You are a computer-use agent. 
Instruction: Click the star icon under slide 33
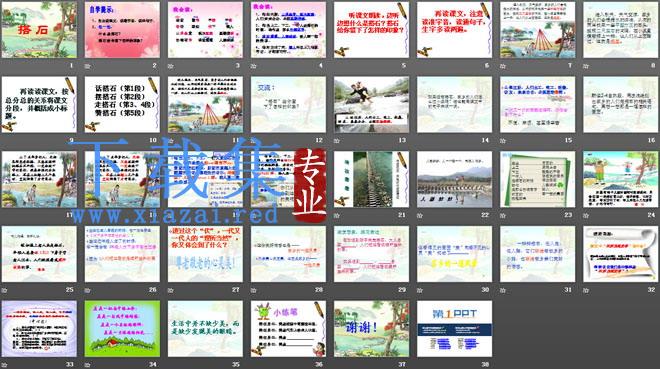click(x=4, y=365)
